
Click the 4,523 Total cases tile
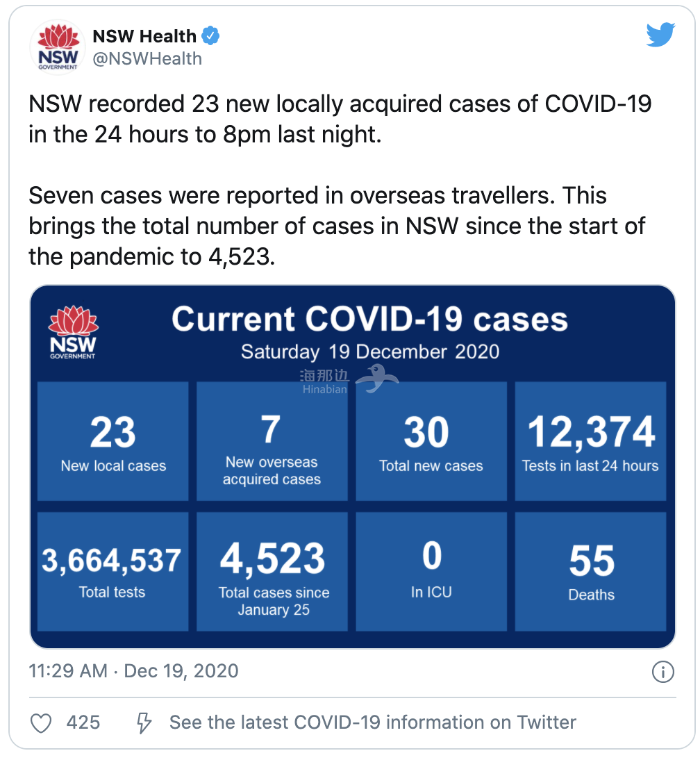(x=272, y=571)
